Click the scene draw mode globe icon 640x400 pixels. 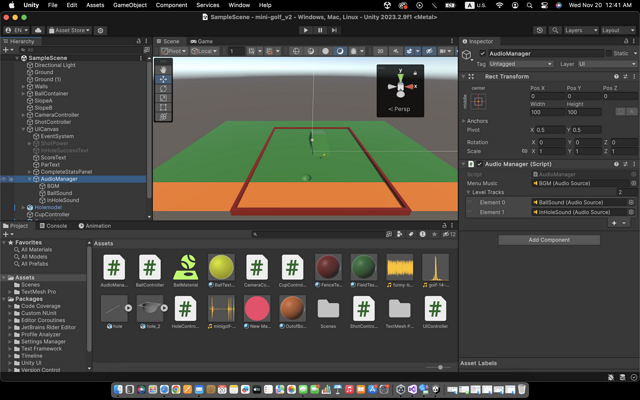296,51
